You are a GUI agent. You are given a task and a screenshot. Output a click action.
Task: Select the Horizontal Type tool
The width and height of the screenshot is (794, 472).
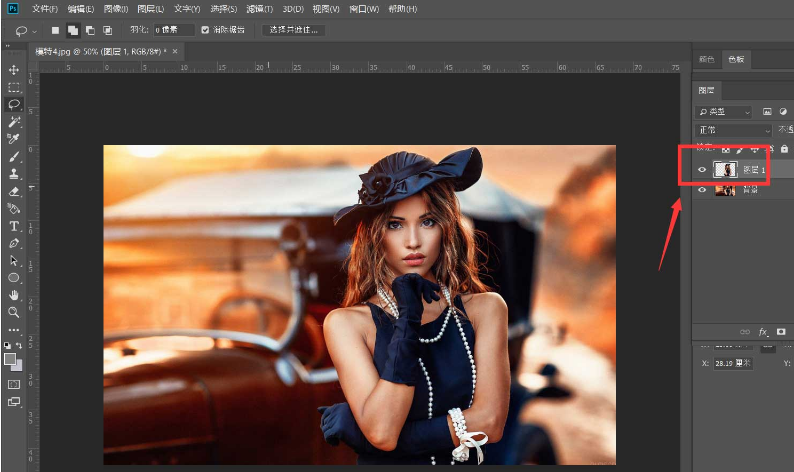pos(14,226)
